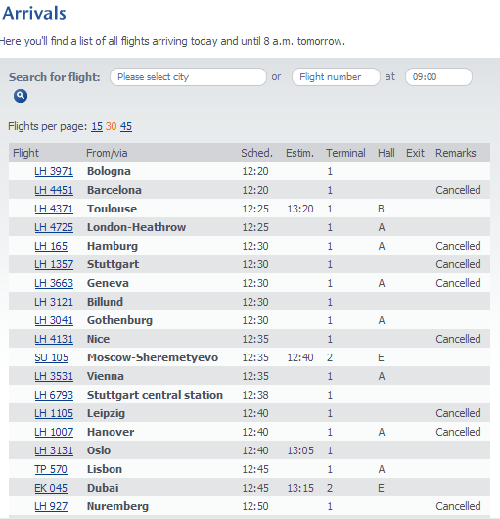Open flight LH 1357 from Stuttgart
Viewport: 500px width, 519px height.
(x=53, y=264)
